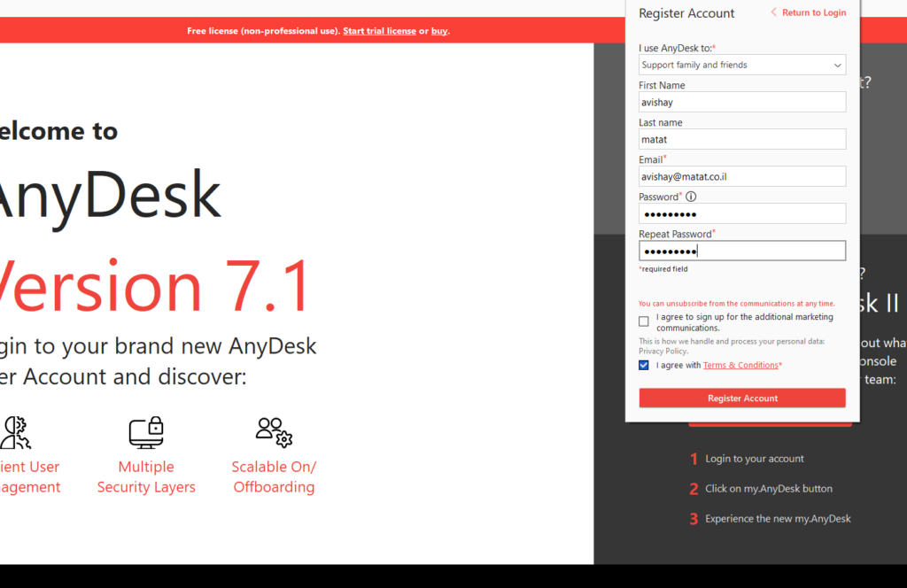The image size is (907, 588).
Task: Click inside the First Name field
Action: click(742, 102)
